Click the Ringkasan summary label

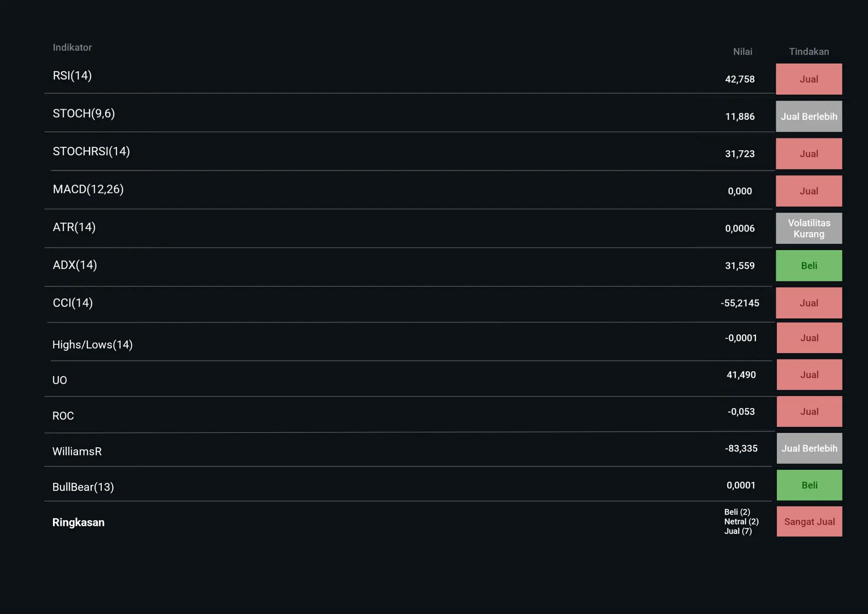78,522
